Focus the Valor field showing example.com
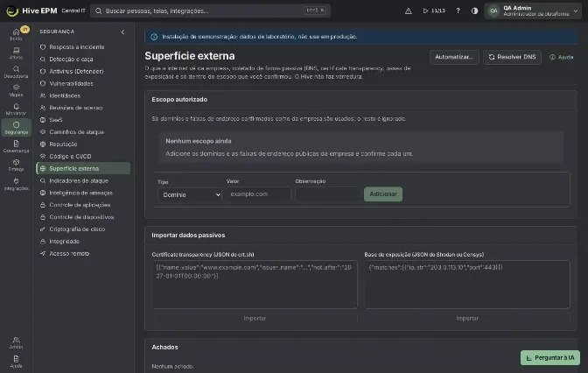 258,194
